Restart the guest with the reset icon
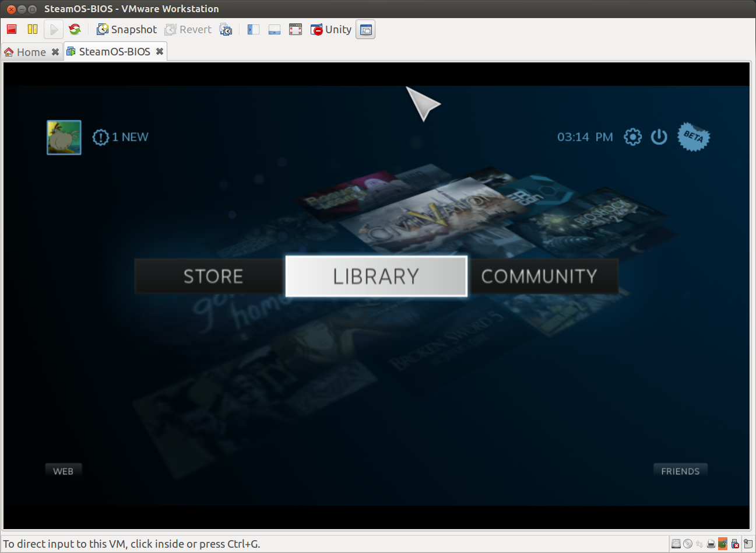Viewport: 756px width, 553px height. click(x=75, y=29)
